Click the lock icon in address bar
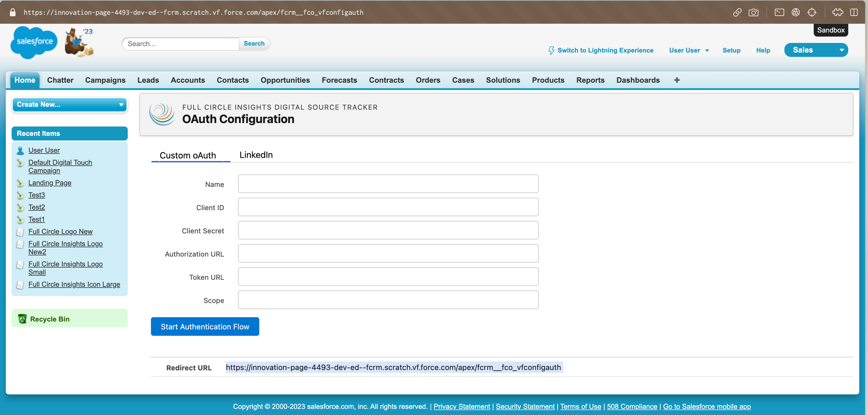 pos(13,13)
